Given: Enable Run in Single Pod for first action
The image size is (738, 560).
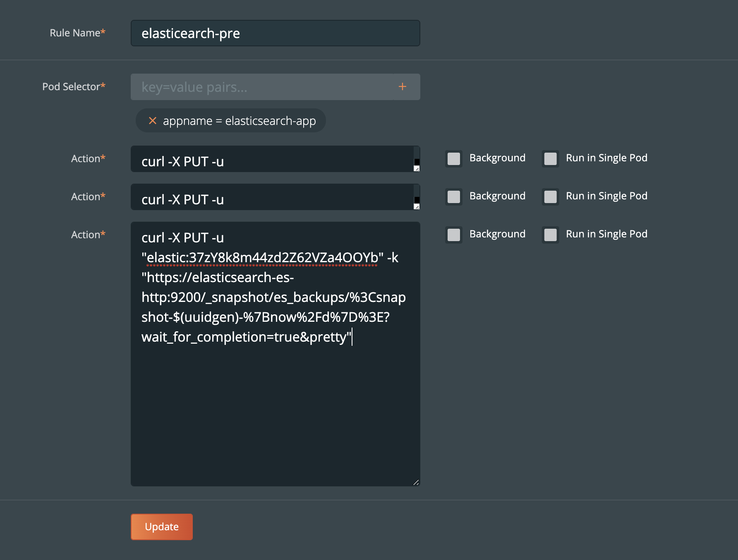Looking at the screenshot, I should point(550,158).
